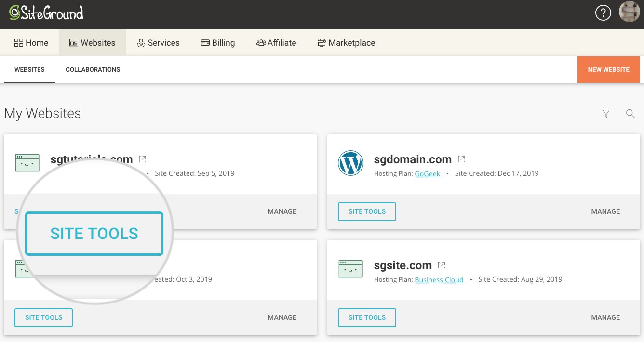The image size is (644, 342).
Task: Click 'Site Created: Sep 5, 2019' text
Action: [x=195, y=173]
